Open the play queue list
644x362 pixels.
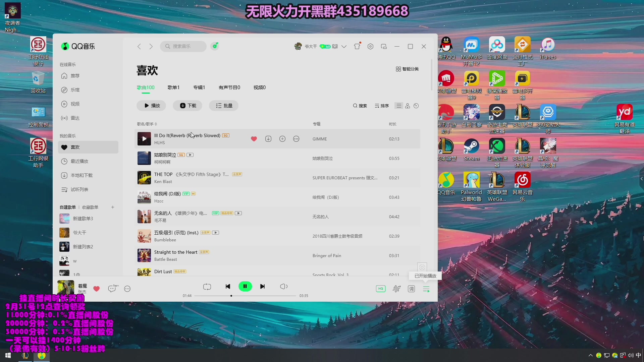tap(426, 289)
